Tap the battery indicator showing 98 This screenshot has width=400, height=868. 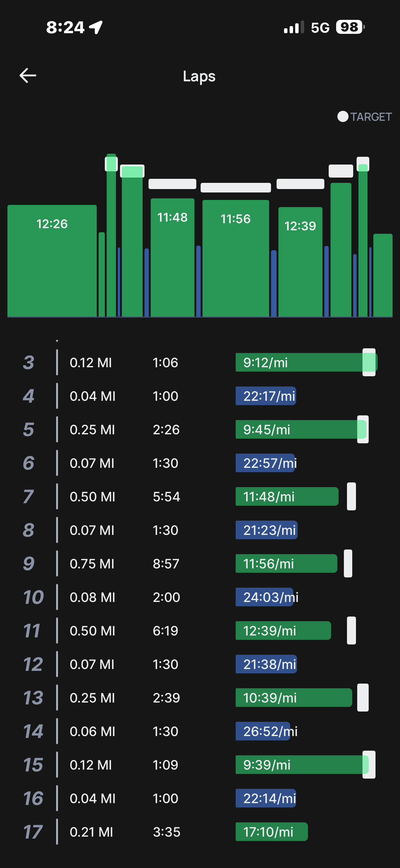[x=350, y=27]
